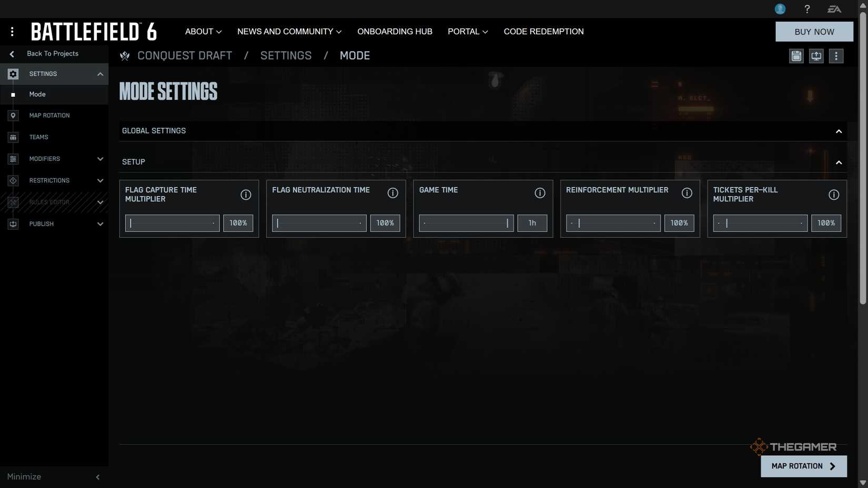Viewport: 868px width, 488px height.
Task: Open the Portal dropdown menu
Action: pos(467,32)
